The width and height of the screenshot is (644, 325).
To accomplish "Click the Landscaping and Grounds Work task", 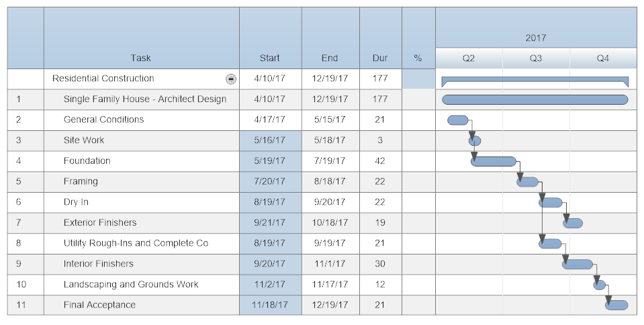I will (x=131, y=285).
